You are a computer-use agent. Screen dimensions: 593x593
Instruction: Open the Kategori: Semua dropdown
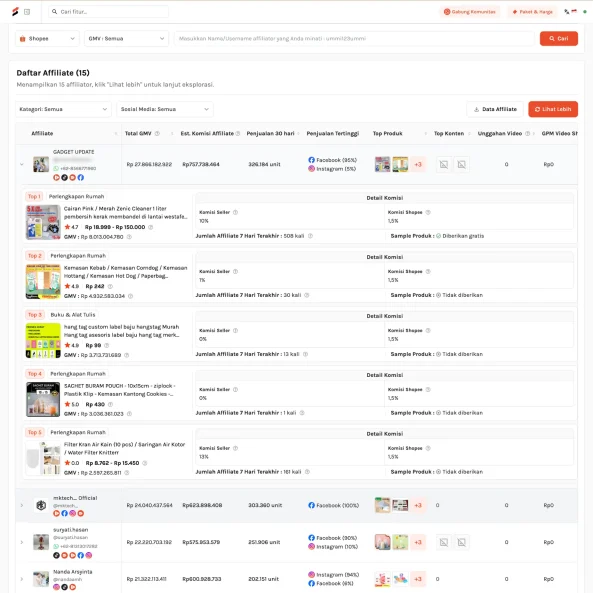tap(63, 109)
